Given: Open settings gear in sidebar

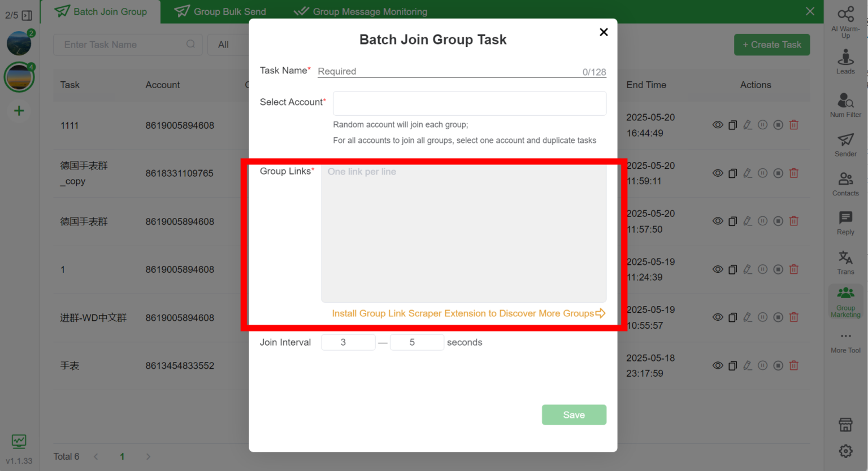Looking at the screenshot, I should tap(845, 451).
